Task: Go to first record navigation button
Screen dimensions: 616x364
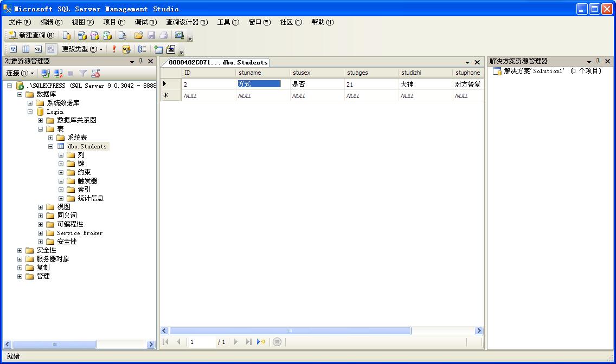Action: point(165,342)
